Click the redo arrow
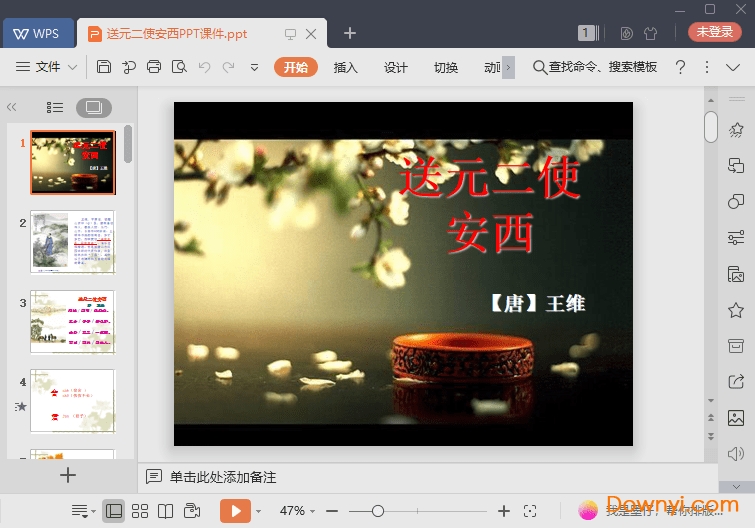 tap(229, 67)
